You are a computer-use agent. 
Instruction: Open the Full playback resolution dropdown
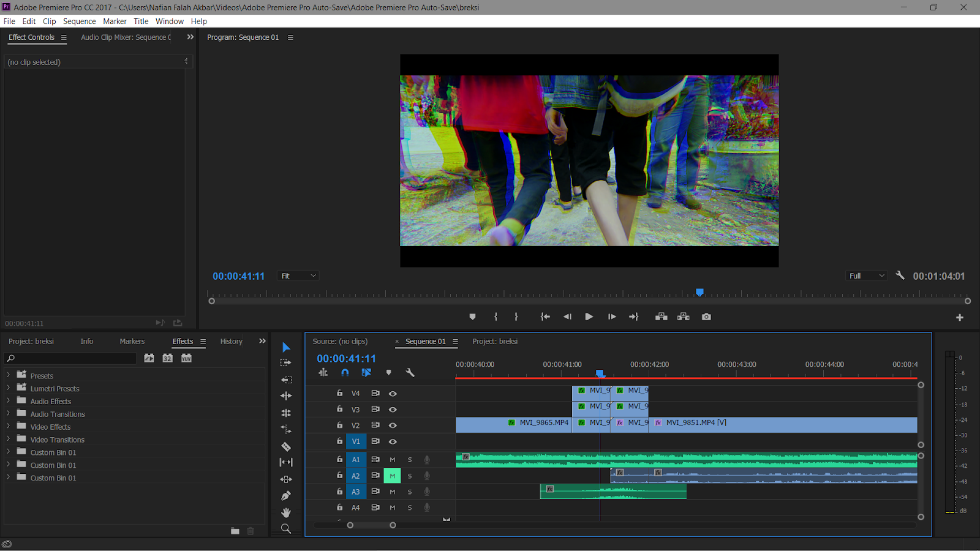click(866, 276)
